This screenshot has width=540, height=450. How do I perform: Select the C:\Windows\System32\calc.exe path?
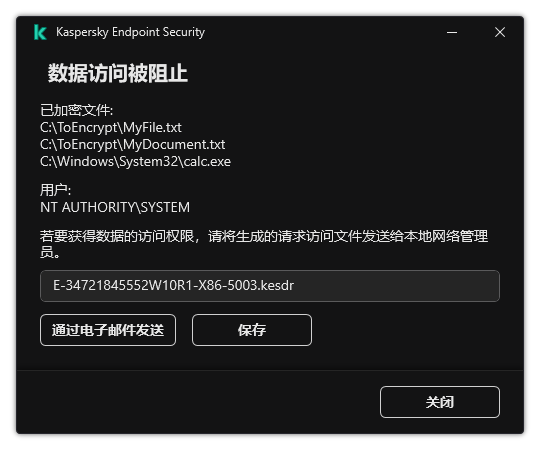(x=135, y=161)
